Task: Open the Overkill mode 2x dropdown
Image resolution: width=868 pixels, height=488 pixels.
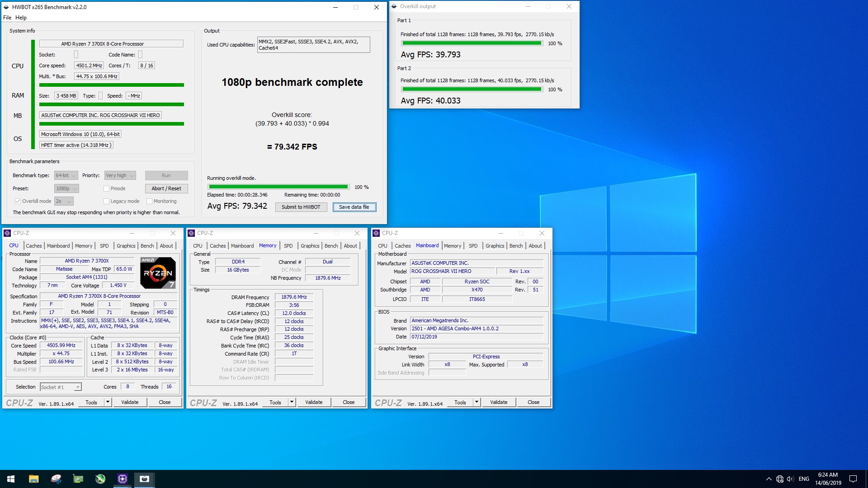Action: 64,201
